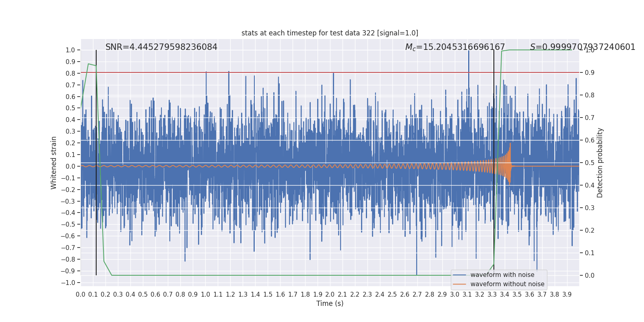
Task: Click time axis tick label 2.6
Action: (405, 294)
